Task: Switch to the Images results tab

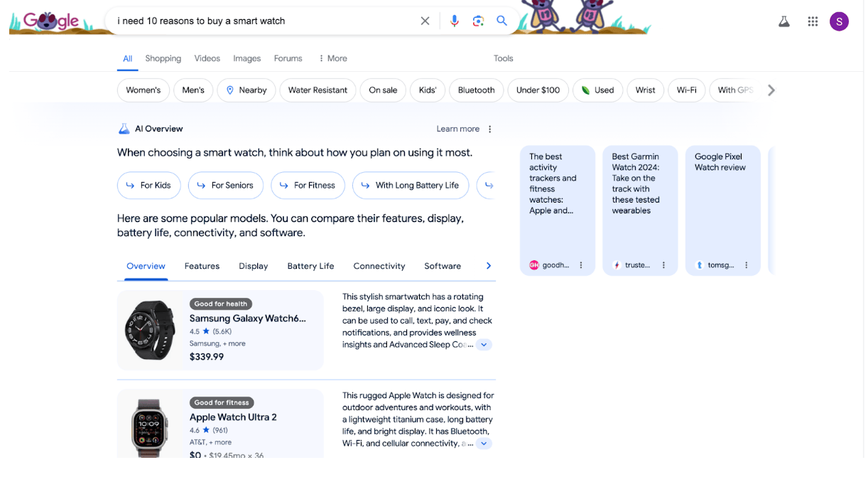Action: (247, 58)
